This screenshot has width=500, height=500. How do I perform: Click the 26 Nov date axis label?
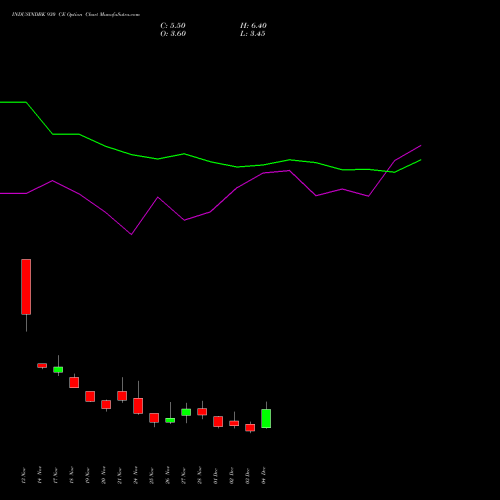pos(168,475)
